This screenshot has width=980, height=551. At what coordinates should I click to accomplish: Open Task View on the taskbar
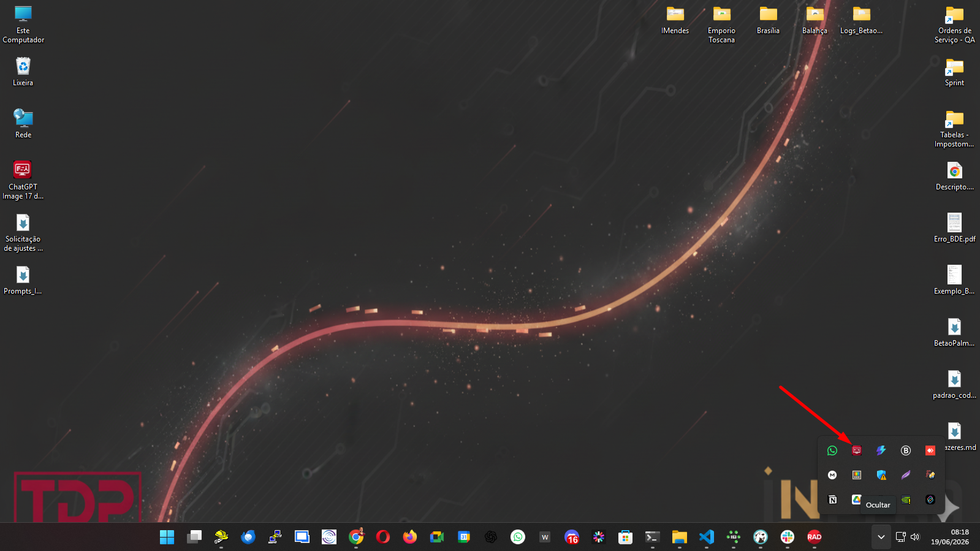(x=194, y=537)
